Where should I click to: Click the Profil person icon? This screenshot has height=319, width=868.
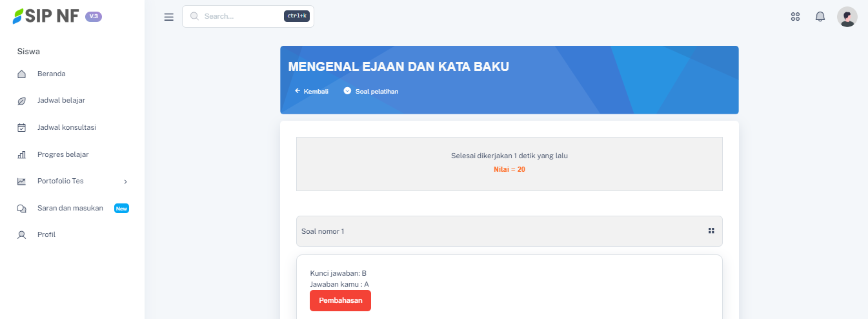(x=21, y=235)
